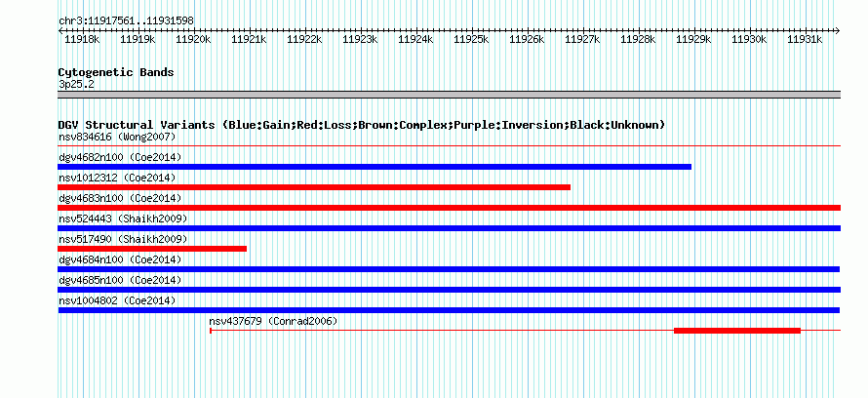Click the 11930k ruler position
Screen dimensions: 868x398
pos(750,39)
